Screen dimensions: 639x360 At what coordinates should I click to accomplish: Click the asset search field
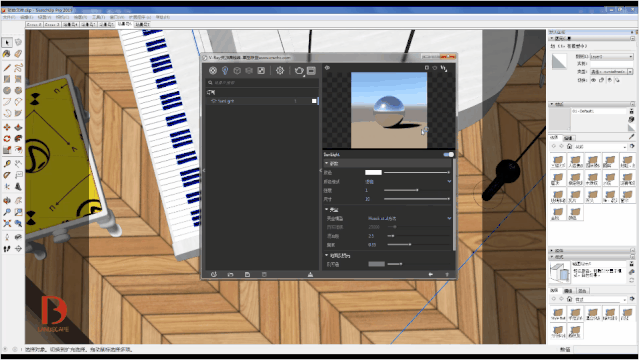point(263,82)
